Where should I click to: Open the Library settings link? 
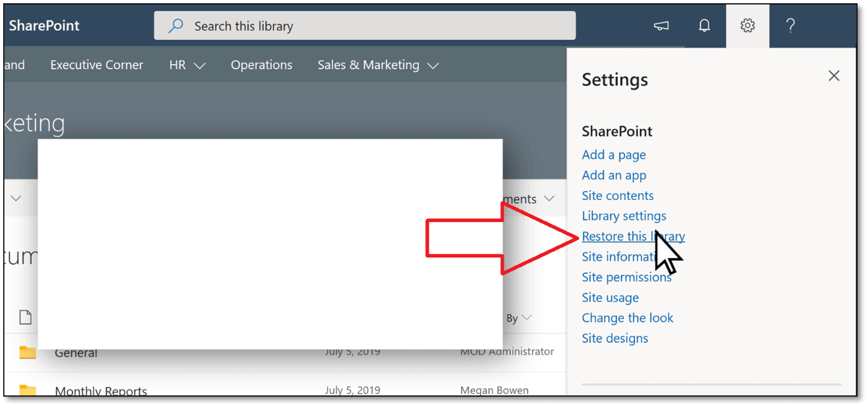[623, 216]
